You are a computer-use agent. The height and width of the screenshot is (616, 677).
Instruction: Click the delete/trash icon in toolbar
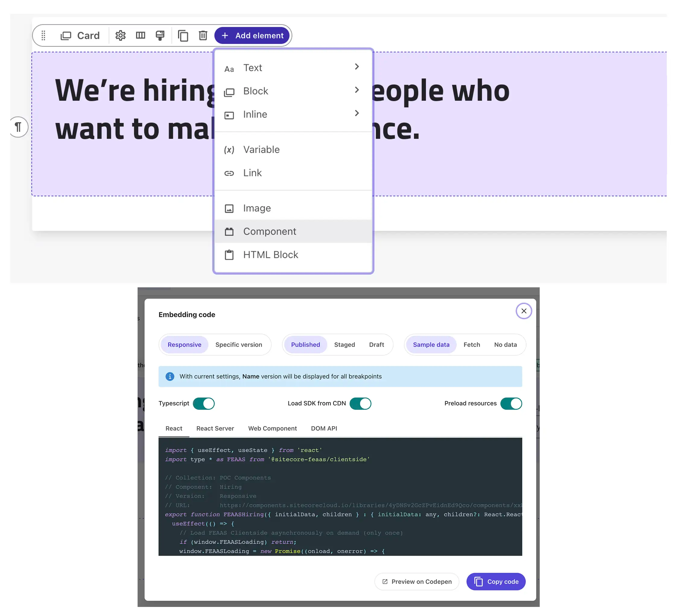203,35
